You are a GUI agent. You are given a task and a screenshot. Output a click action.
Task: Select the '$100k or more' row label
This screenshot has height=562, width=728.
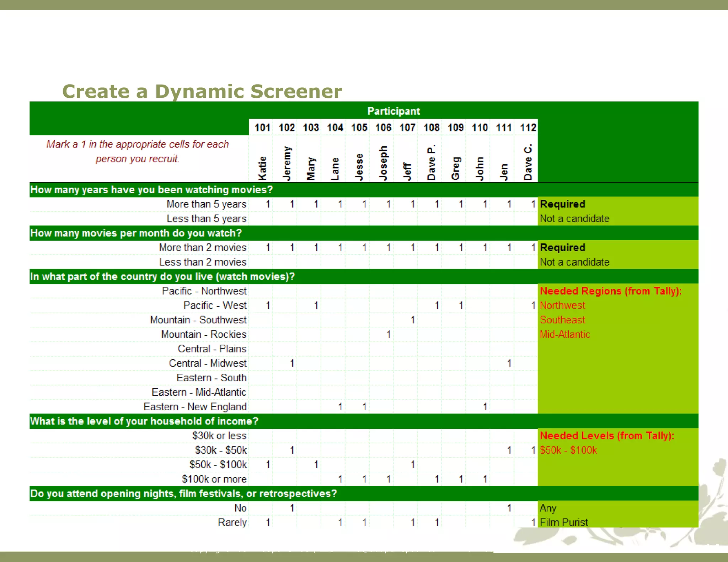click(x=214, y=479)
